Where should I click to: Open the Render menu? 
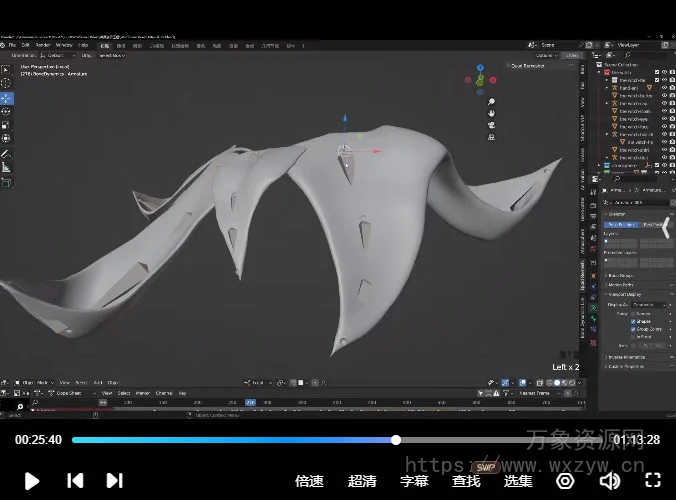click(x=45, y=45)
